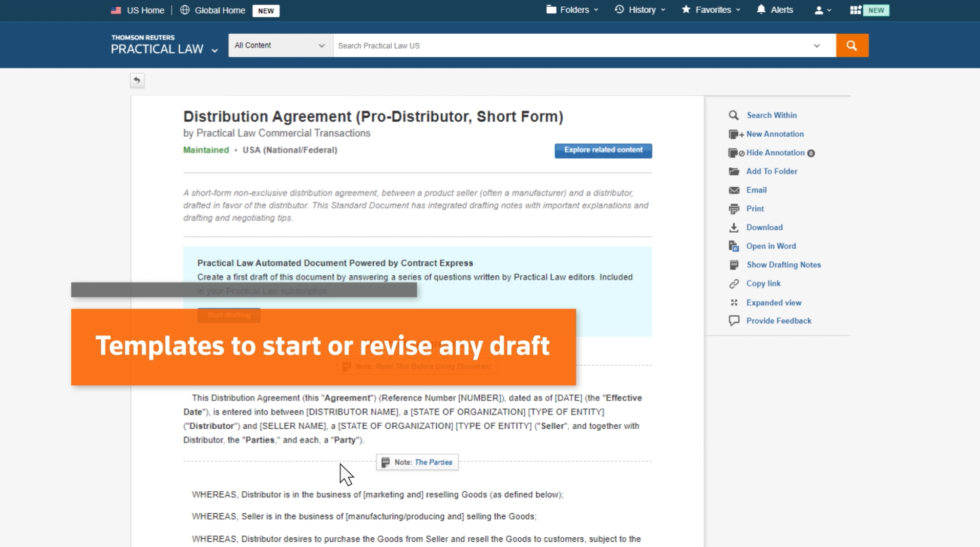Open the Folders menu
The image size is (980, 547).
pyautogui.click(x=572, y=10)
